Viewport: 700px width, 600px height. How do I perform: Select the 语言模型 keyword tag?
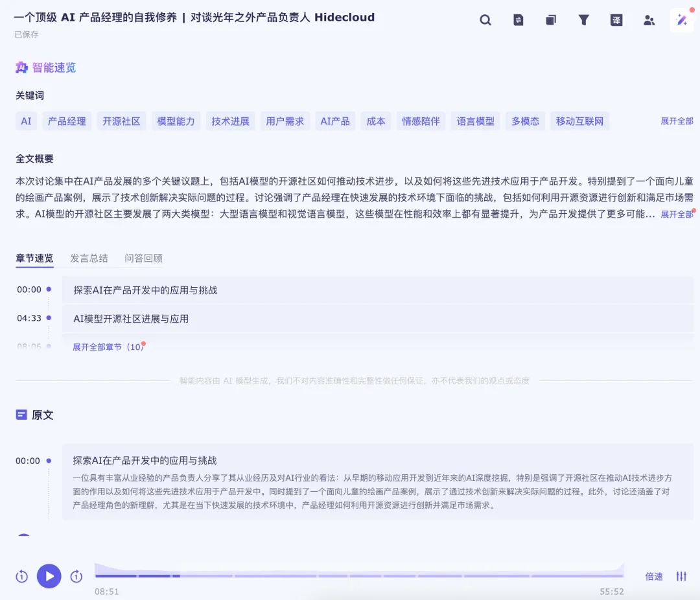pyautogui.click(x=476, y=121)
